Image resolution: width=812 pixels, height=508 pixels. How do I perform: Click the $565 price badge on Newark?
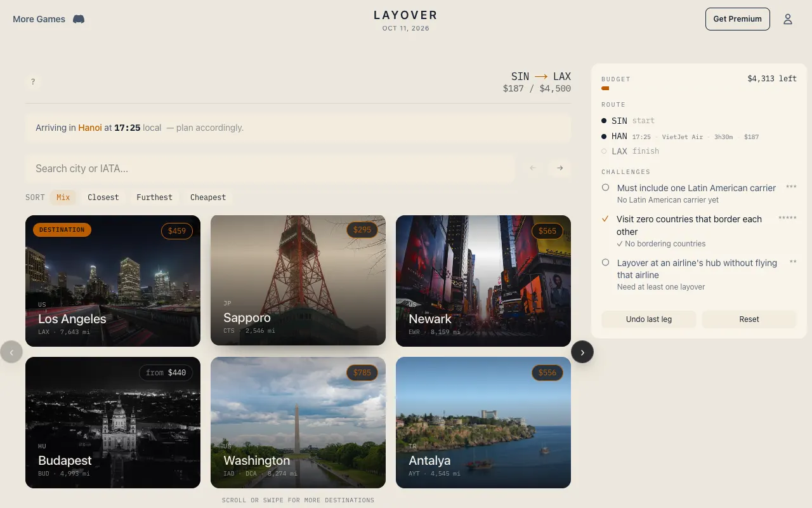click(547, 231)
